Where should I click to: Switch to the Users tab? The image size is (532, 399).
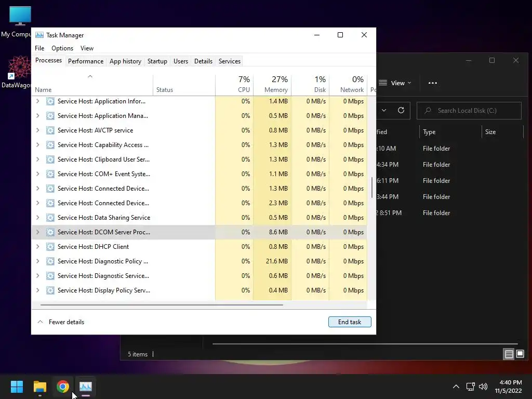(180, 61)
